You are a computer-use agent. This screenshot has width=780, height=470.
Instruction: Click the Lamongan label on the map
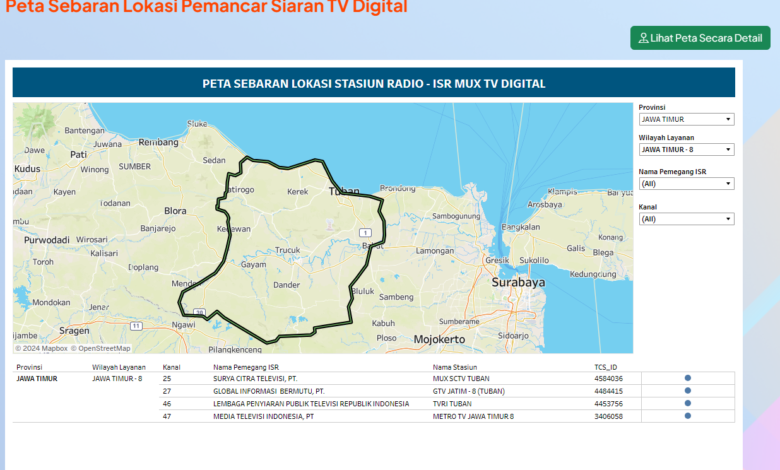[x=435, y=251]
